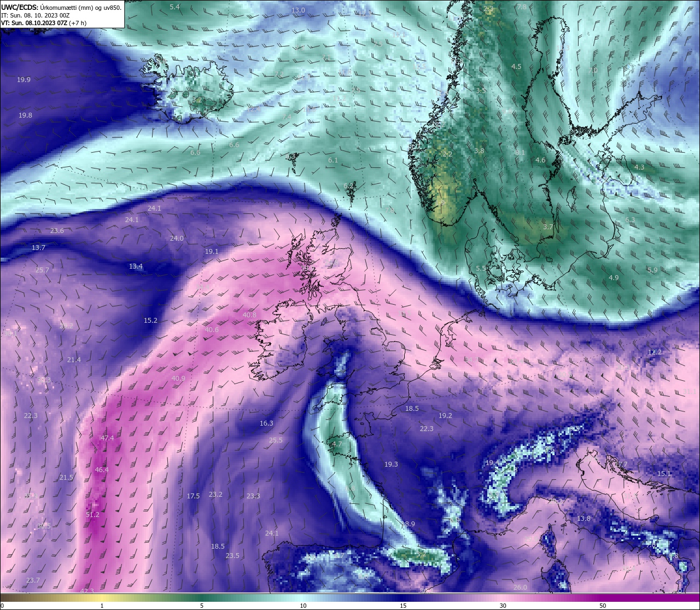
Task: Click the map value 23.7
Action: (x=33, y=580)
